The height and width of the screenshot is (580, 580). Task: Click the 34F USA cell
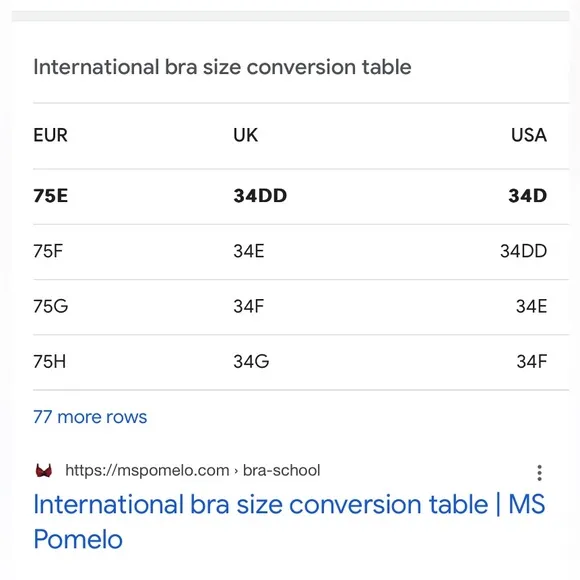click(532, 361)
